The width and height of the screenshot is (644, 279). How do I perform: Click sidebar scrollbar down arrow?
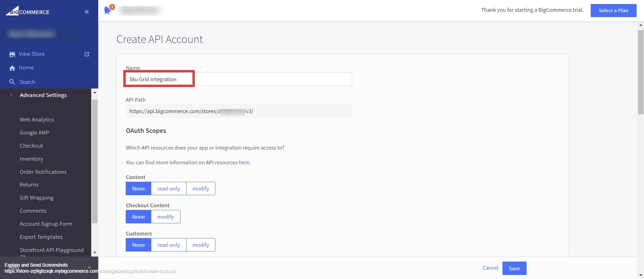click(95, 253)
